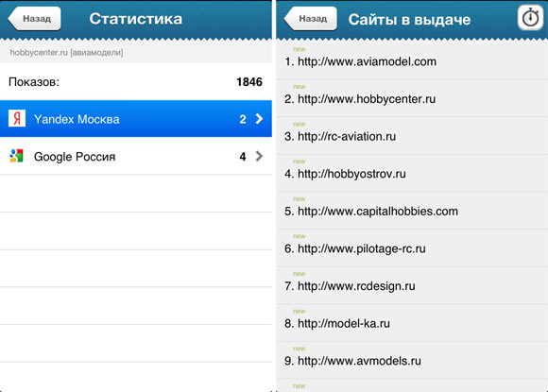Open Yandex Москва row chevron
The image size is (548, 392).
[x=259, y=119]
